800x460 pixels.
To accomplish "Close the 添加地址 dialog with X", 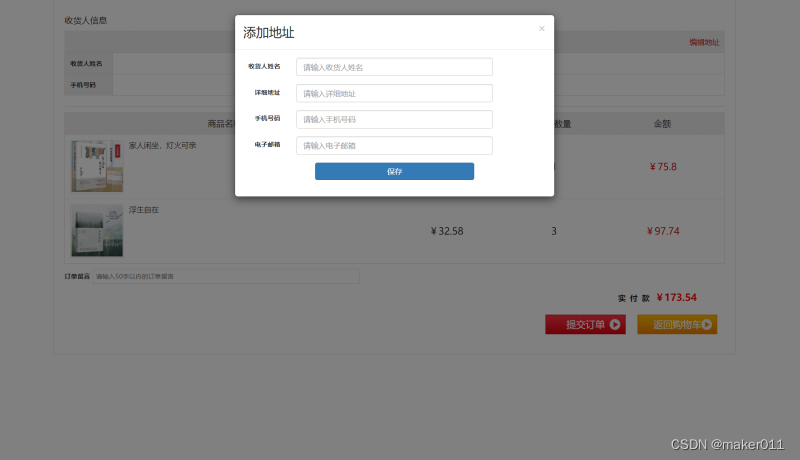I will 542,29.
